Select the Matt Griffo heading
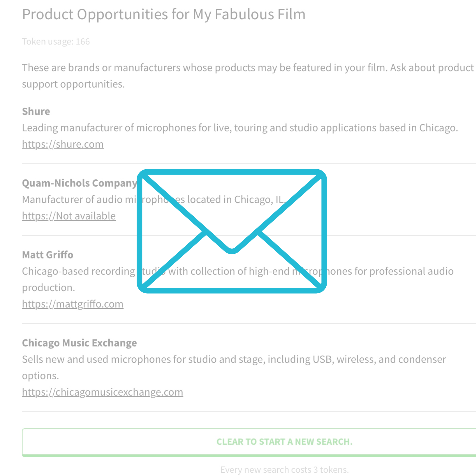This screenshot has height=476, width=476. (x=47, y=255)
